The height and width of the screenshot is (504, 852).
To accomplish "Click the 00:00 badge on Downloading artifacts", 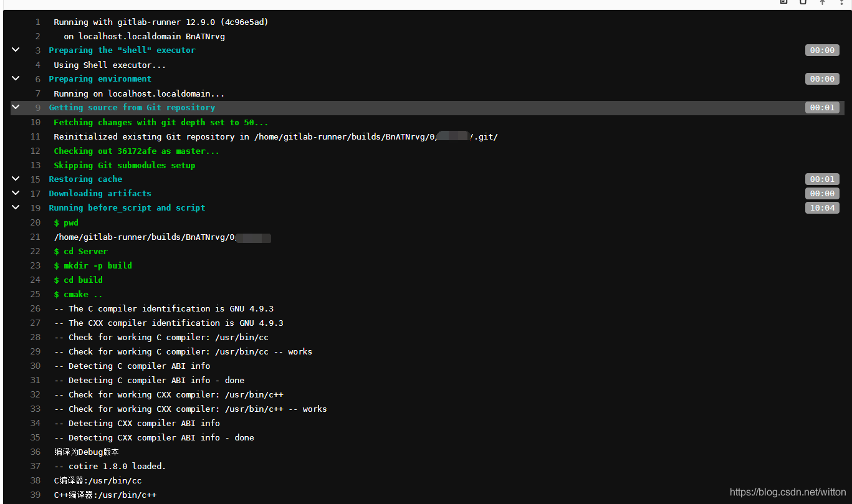I will pyautogui.click(x=822, y=194).
